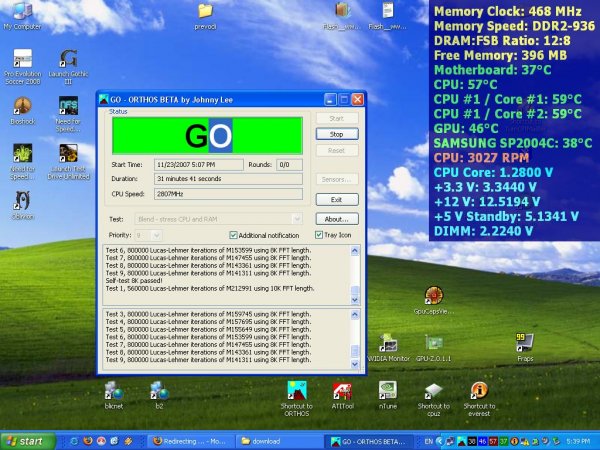Click scroll up arrow of upper log

click(355, 251)
